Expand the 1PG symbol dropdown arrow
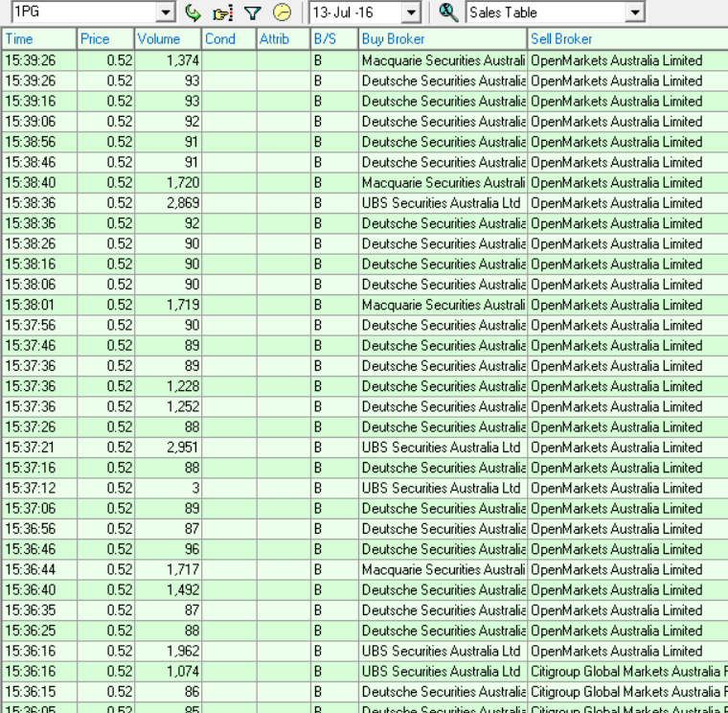This screenshot has width=728, height=713. point(166,12)
